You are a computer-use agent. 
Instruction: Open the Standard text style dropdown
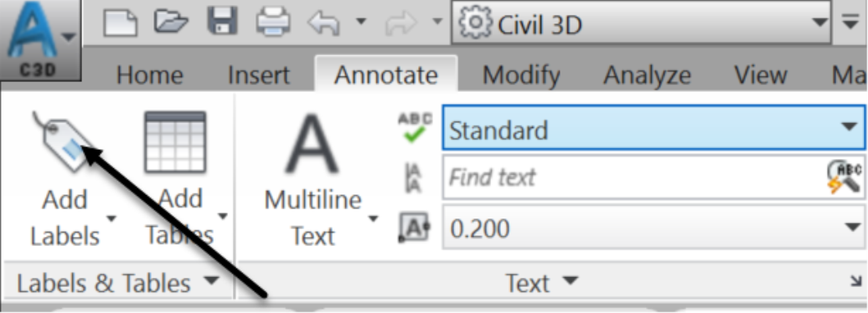654,128
